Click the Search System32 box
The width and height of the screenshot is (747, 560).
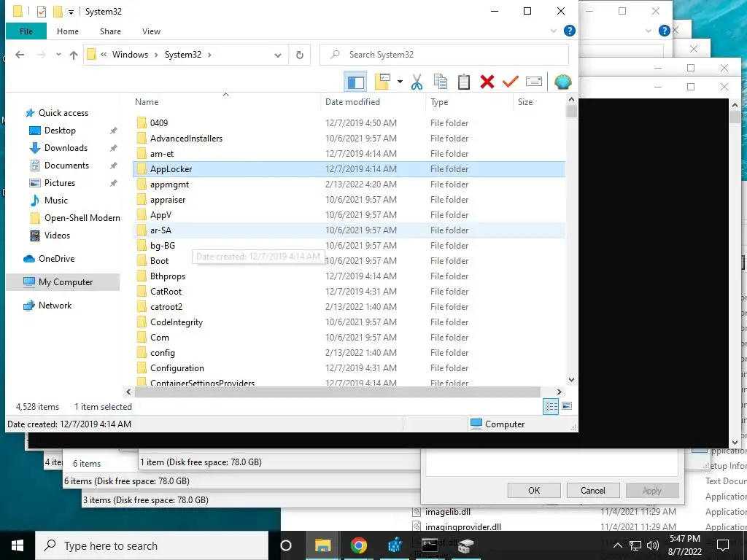pos(444,55)
